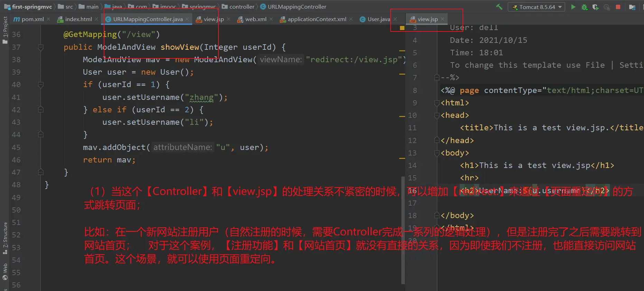
Task: Click the title tag text in view.jsp
Action: pos(551,128)
